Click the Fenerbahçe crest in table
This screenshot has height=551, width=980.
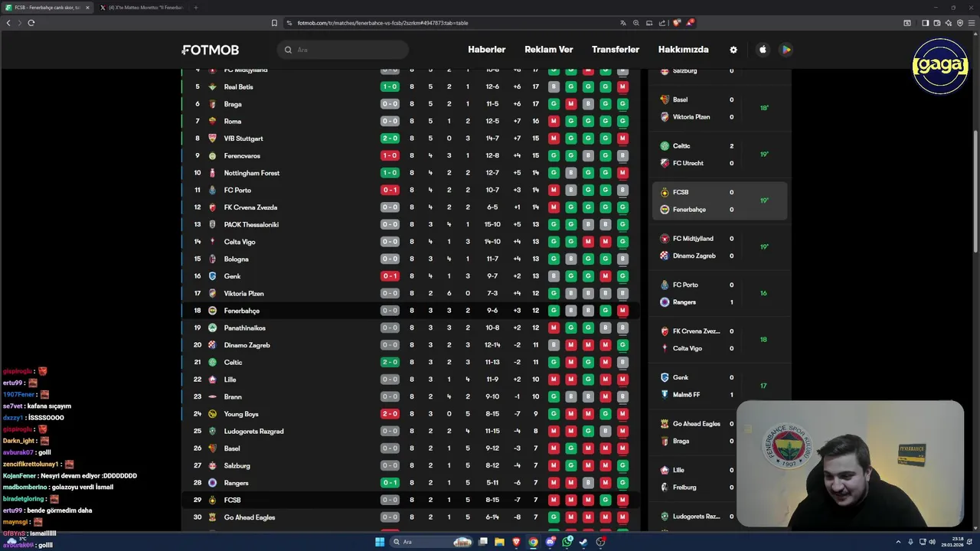tap(213, 311)
